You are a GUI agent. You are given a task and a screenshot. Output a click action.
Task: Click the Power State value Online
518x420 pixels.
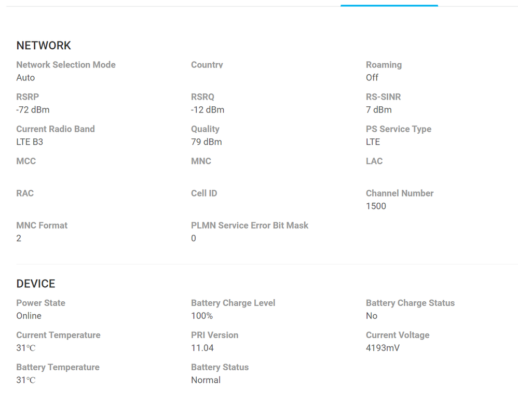pyautogui.click(x=29, y=316)
